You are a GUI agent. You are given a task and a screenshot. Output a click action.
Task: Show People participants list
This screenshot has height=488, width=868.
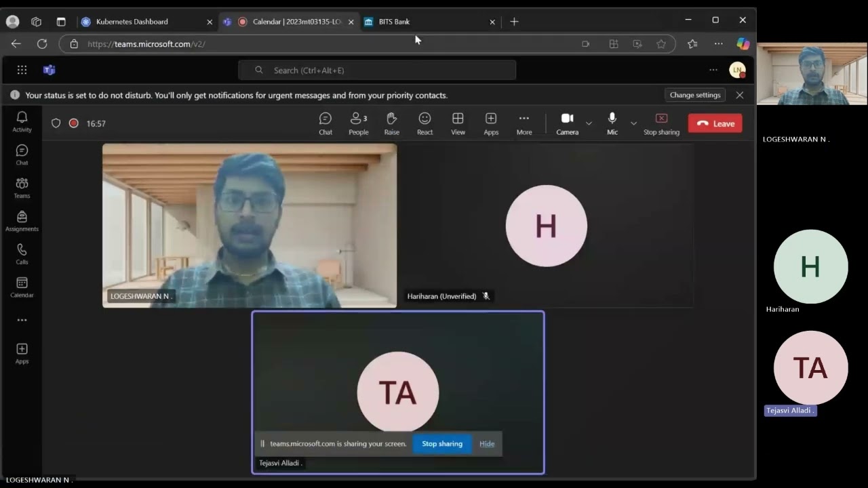[x=359, y=123]
